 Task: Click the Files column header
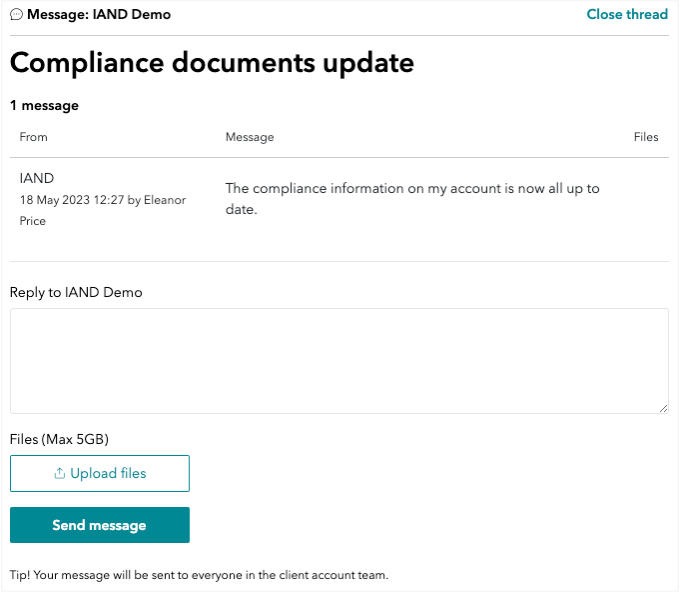[x=646, y=137]
